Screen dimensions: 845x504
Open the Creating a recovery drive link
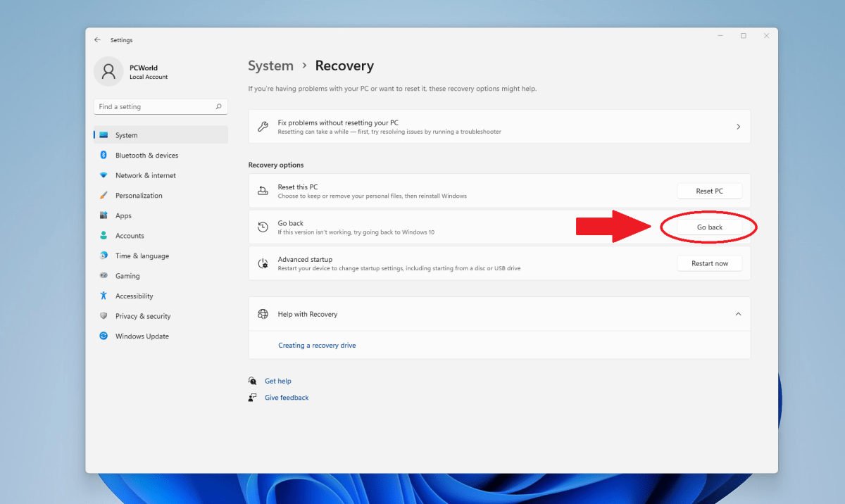317,345
